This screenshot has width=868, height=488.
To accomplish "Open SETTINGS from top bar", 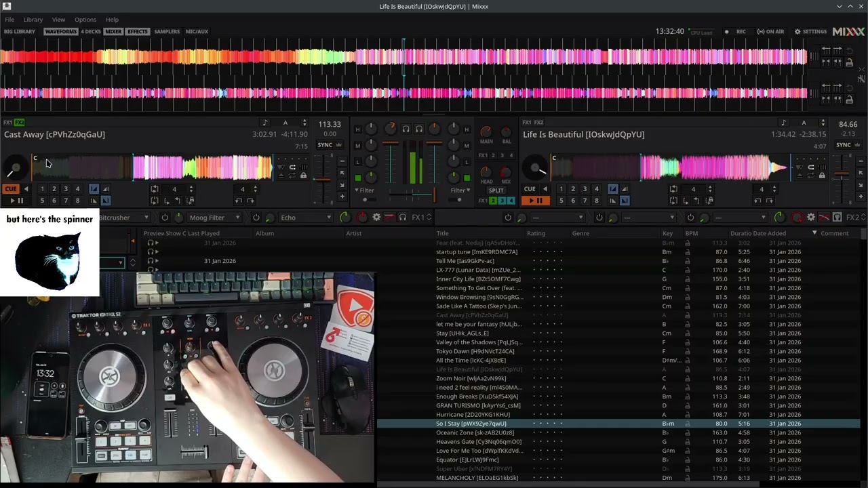I will [x=810, y=32].
